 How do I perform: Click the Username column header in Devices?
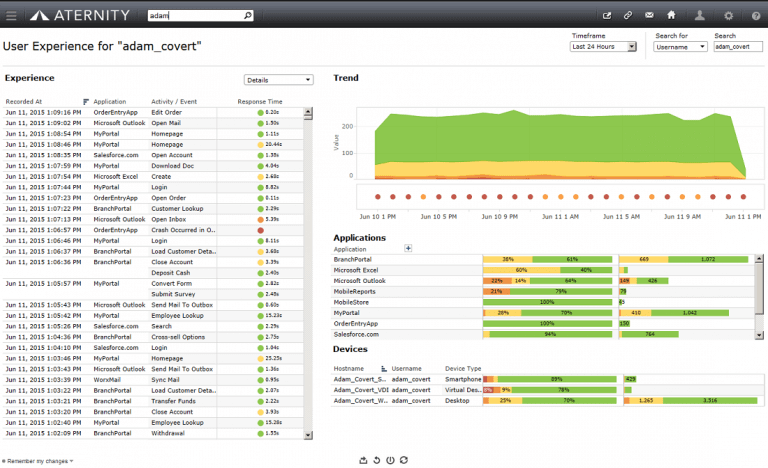[x=407, y=369]
